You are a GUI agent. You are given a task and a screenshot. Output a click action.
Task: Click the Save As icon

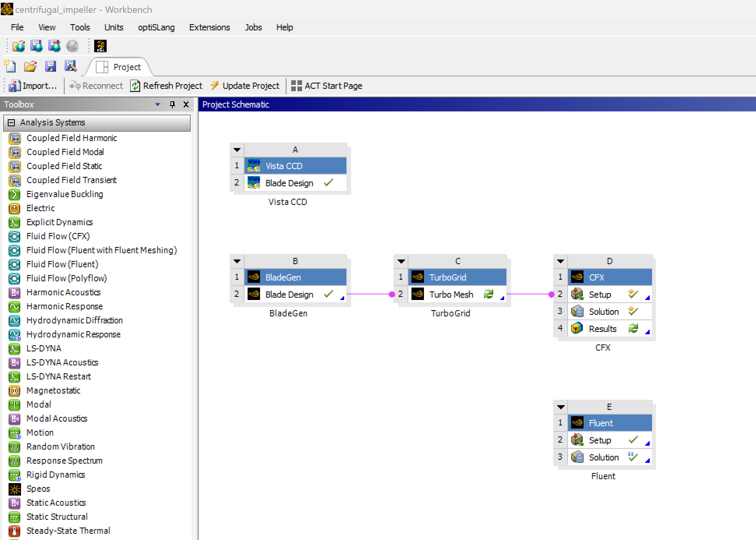click(x=70, y=67)
